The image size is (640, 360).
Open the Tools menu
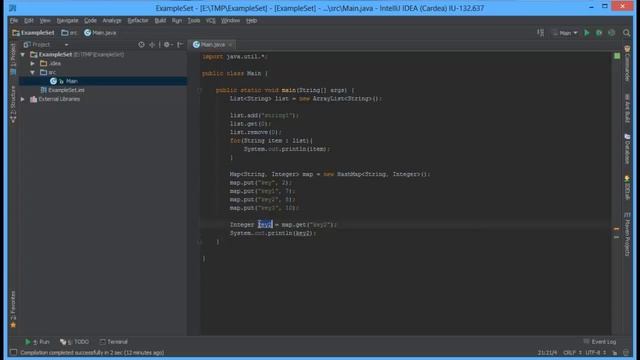point(194,20)
